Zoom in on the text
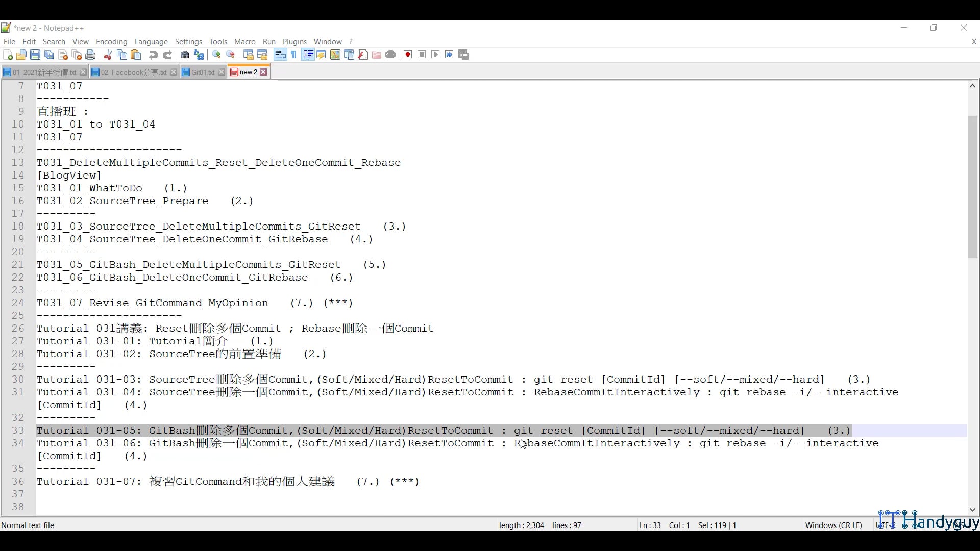 click(x=216, y=55)
